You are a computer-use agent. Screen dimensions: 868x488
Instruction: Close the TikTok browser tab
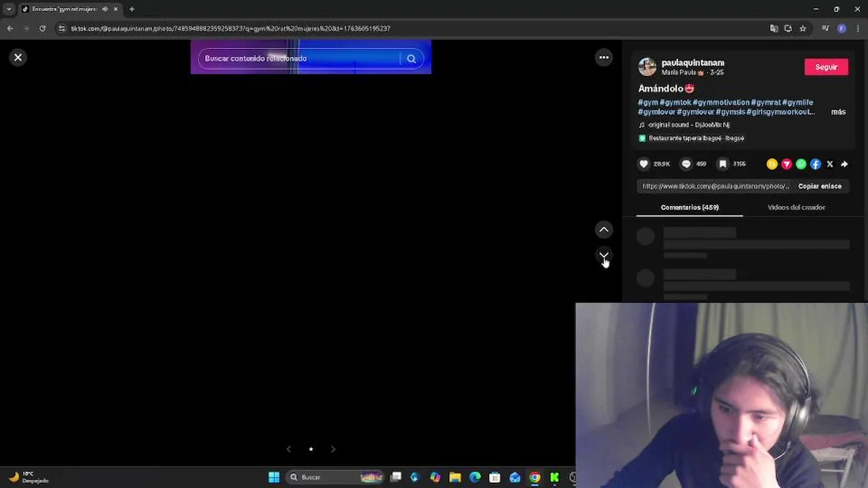115,9
